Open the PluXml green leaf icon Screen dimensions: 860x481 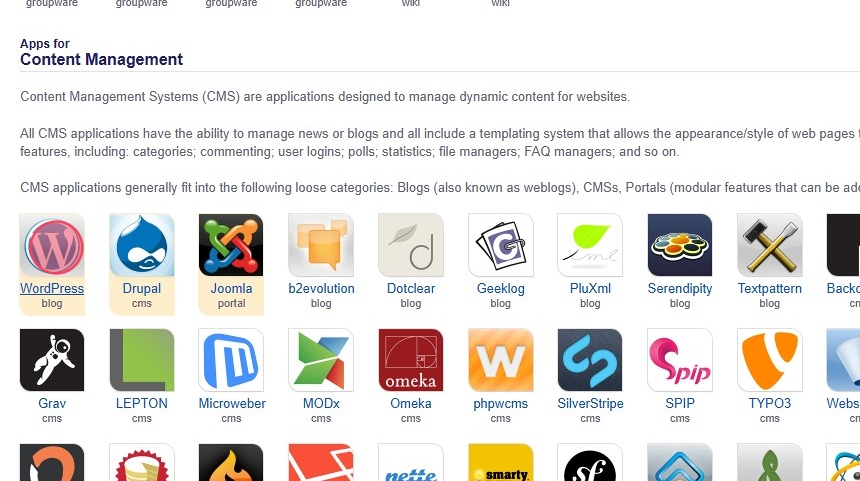pos(590,245)
